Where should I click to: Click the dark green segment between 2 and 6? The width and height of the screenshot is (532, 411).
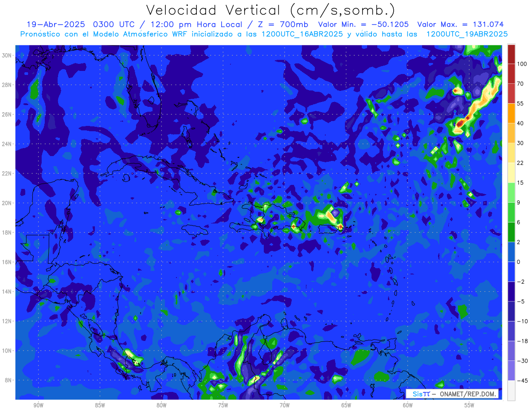click(x=511, y=232)
